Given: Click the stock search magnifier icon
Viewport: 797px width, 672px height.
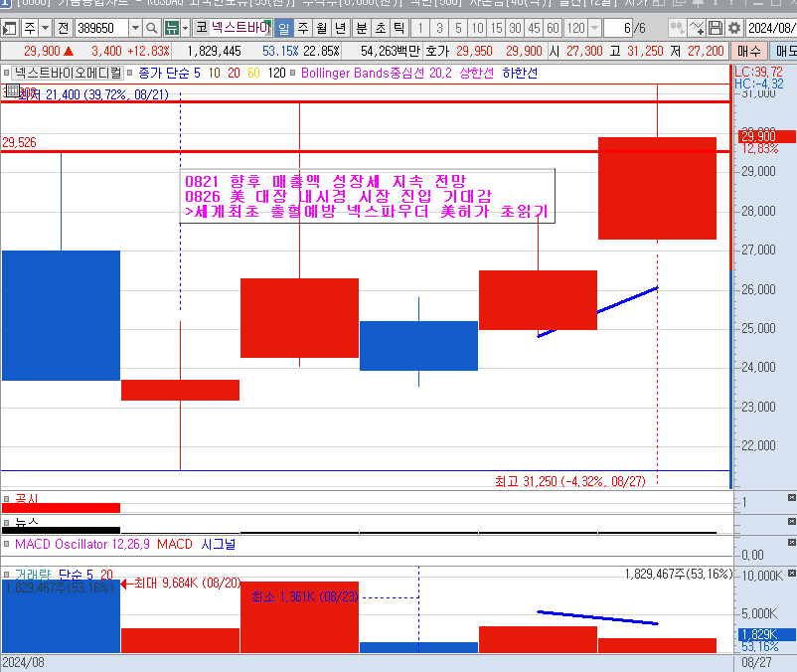Looking at the screenshot, I should click(x=152, y=28).
